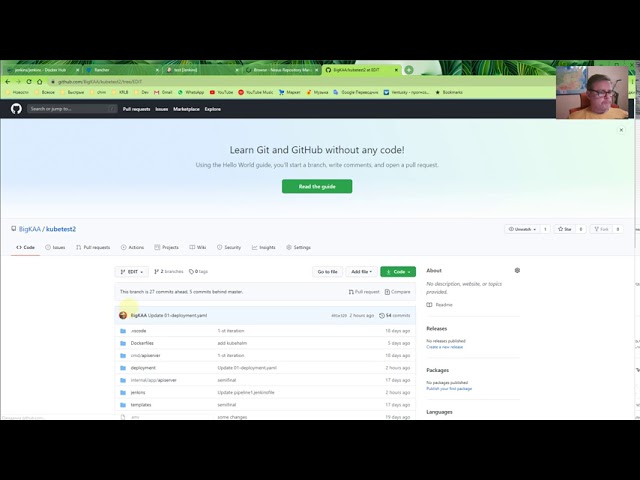This screenshot has width=640, height=480.
Task: Click the GitHub logo in header
Action: tap(16, 108)
